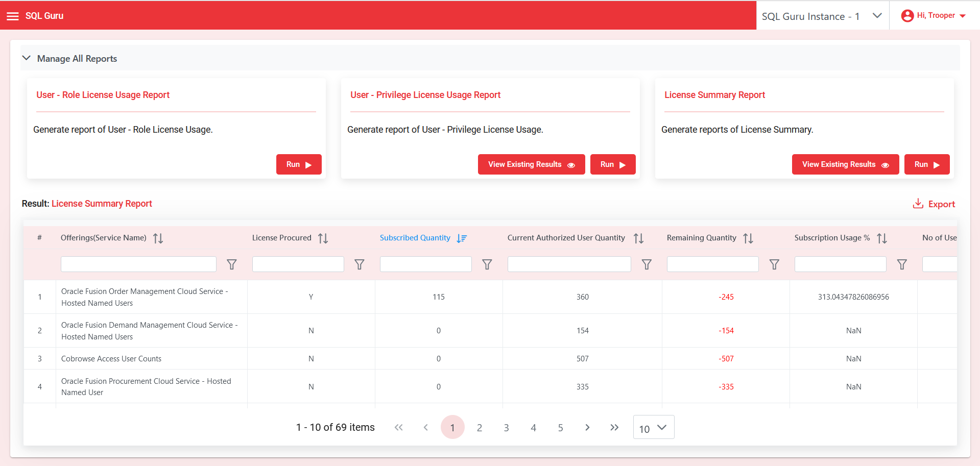Go to previous page of results
This screenshot has width=980, height=466.
(x=426, y=427)
